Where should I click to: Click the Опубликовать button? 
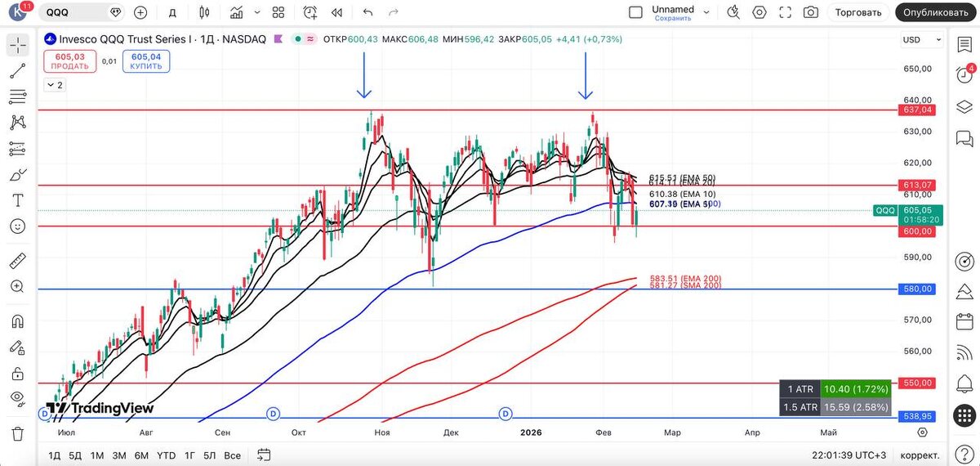936,12
